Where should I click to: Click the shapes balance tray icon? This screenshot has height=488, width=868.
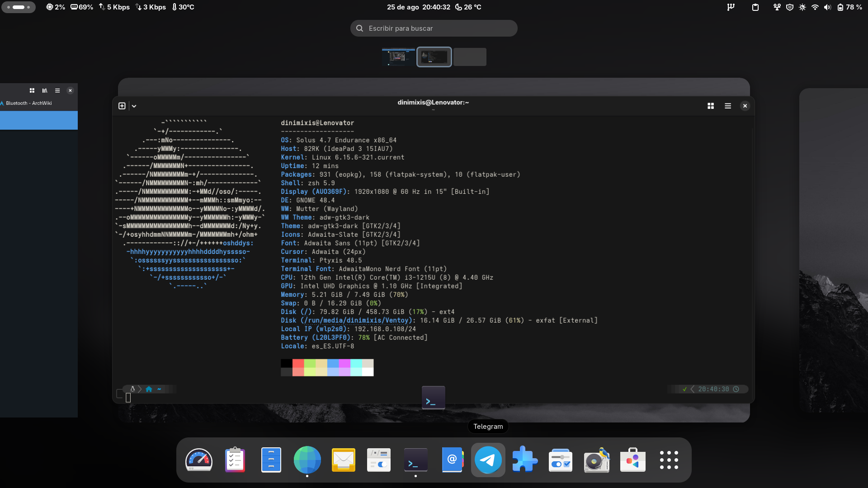click(777, 7)
